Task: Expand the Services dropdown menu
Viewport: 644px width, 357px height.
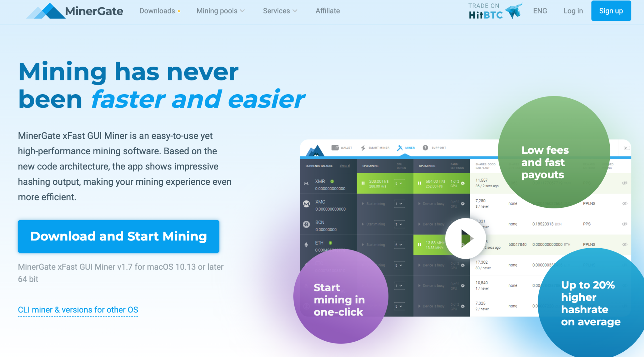Action: (x=280, y=11)
